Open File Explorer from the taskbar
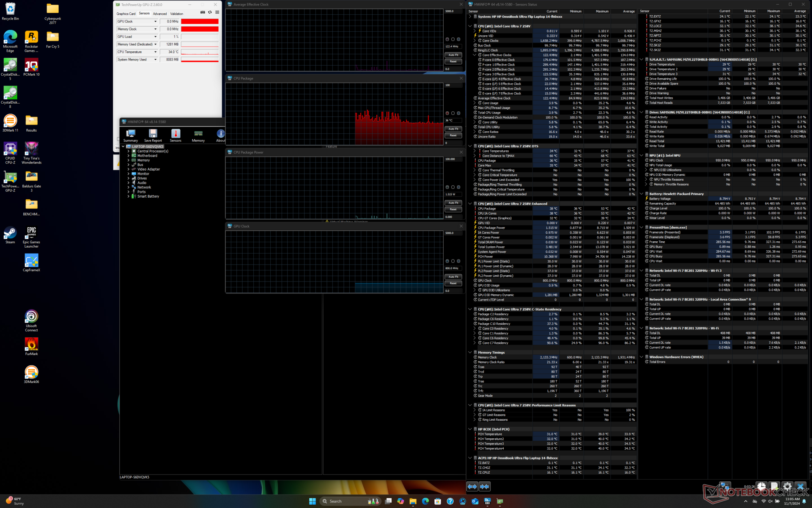 [413, 501]
